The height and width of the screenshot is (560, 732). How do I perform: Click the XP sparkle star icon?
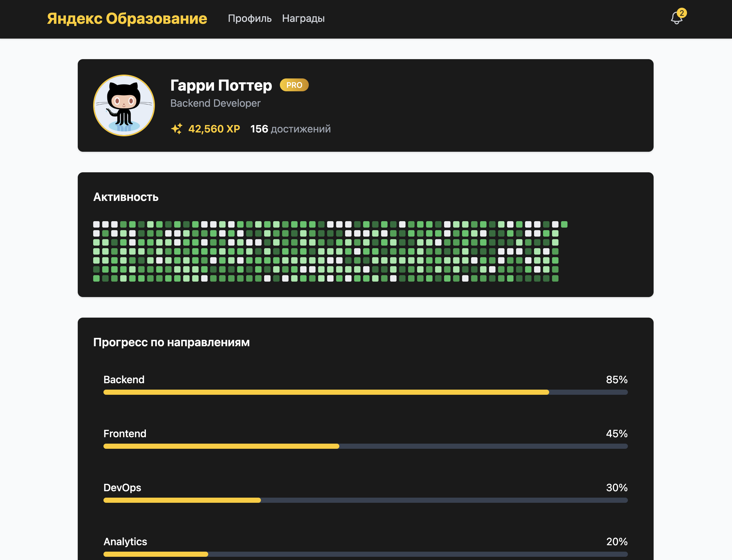click(177, 129)
